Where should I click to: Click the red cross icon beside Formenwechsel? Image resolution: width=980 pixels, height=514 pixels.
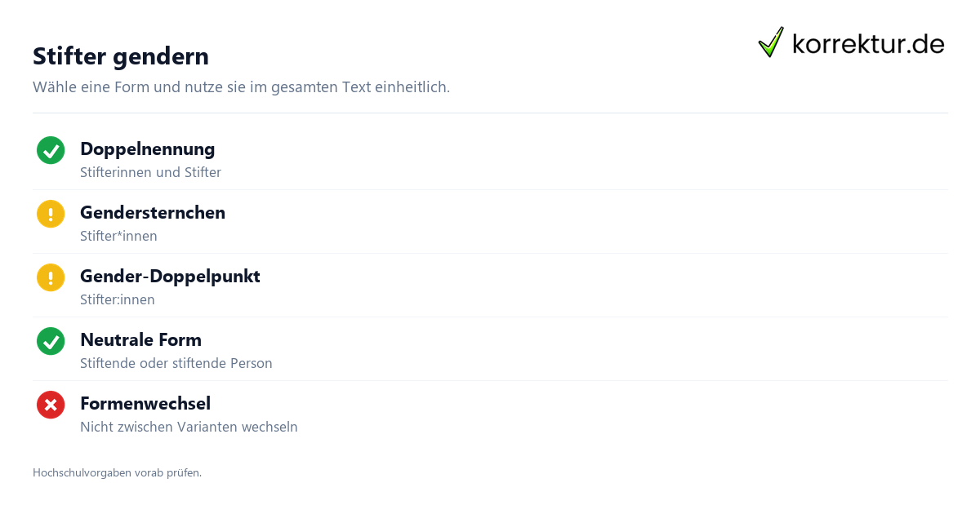click(x=51, y=405)
